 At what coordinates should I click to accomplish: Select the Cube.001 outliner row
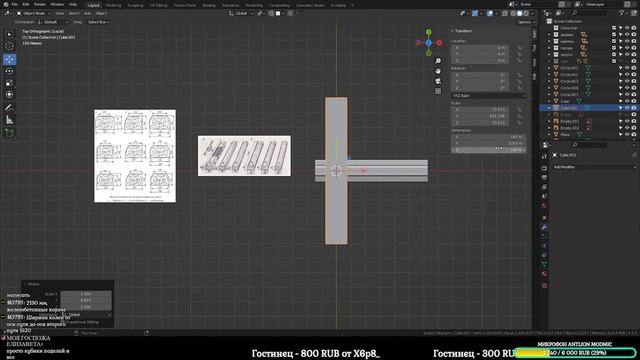point(588,108)
